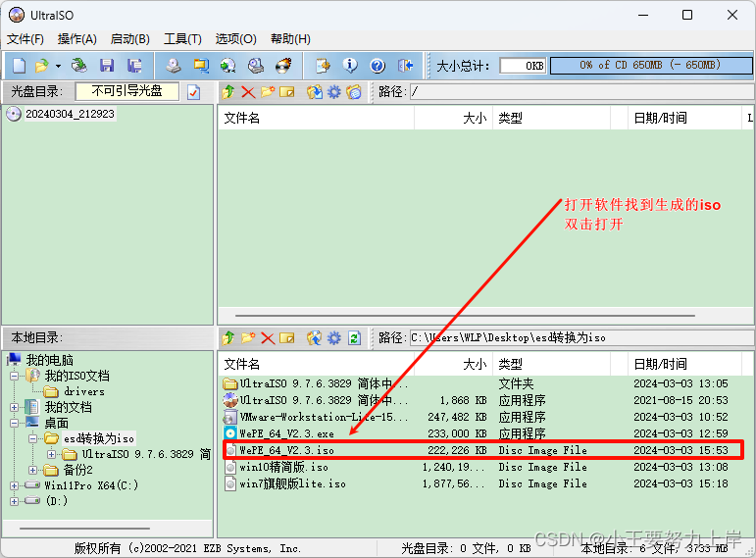
Task: Click the Burn CD/DVD image flame icon
Action: (283, 65)
